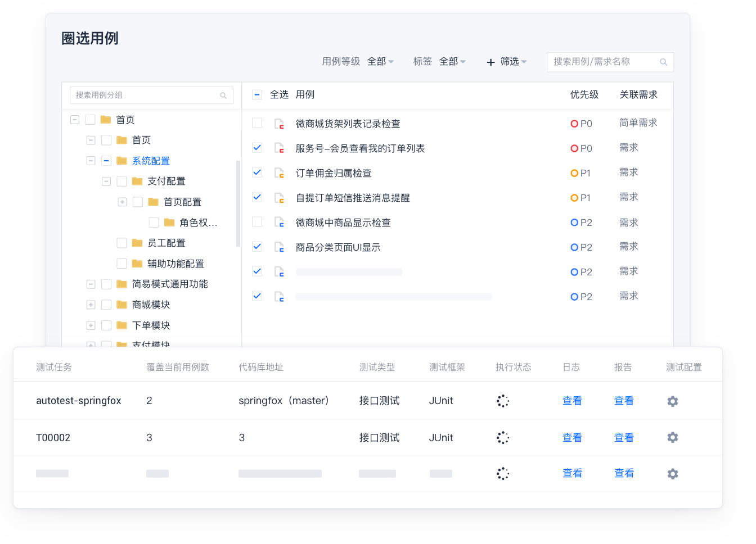
Task: Open test configuration gear for T00002
Action: click(x=672, y=438)
